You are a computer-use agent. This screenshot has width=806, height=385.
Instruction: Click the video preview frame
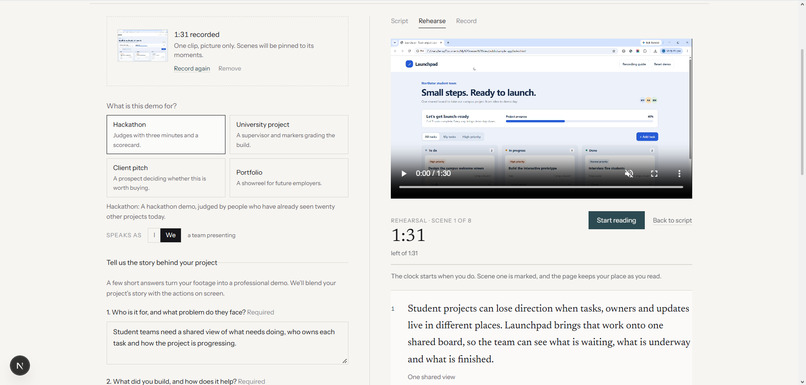pyautogui.click(x=541, y=118)
